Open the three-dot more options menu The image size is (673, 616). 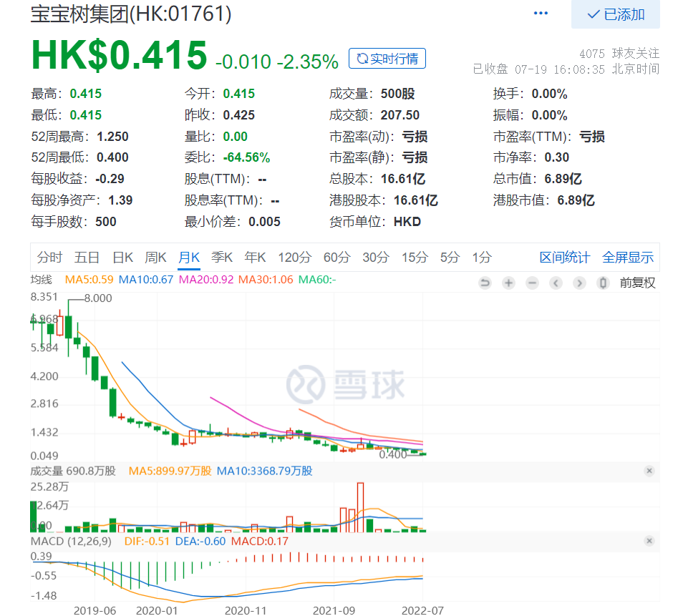click(x=541, y=14)
